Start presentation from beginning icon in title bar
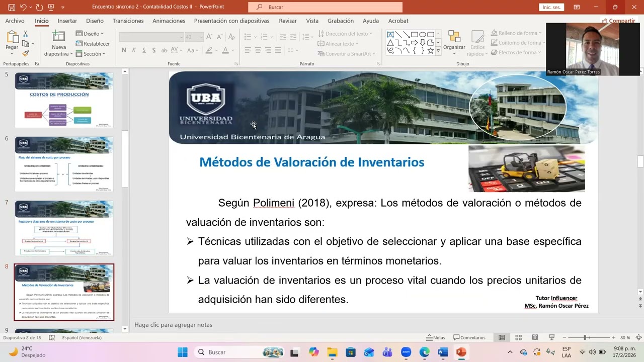644x362 pixels. [52, 7]
